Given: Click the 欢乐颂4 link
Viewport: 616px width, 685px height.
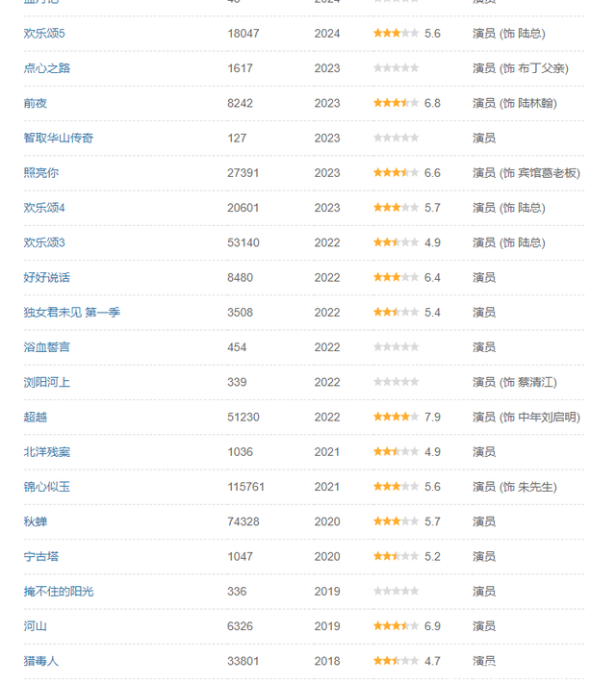Looking at the screenshot, I should [44, 208].
